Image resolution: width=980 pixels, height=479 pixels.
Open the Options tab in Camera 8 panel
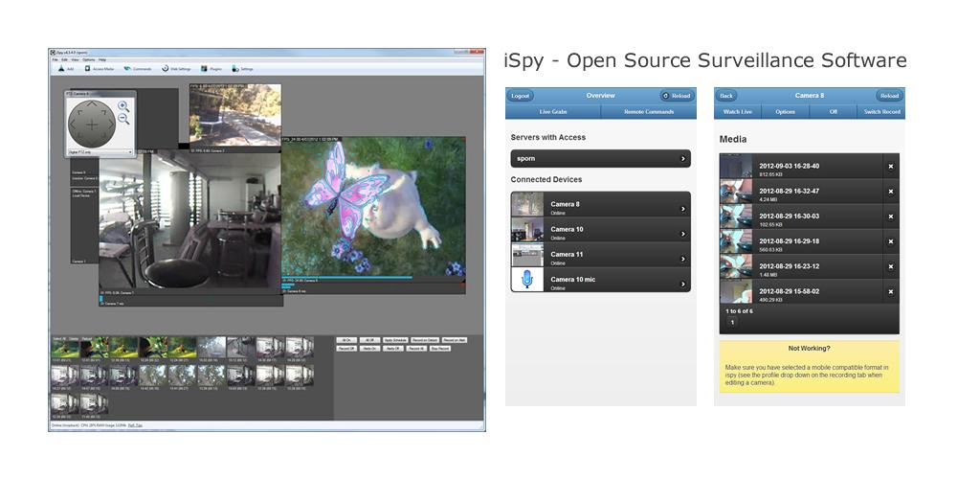point(785,112)
